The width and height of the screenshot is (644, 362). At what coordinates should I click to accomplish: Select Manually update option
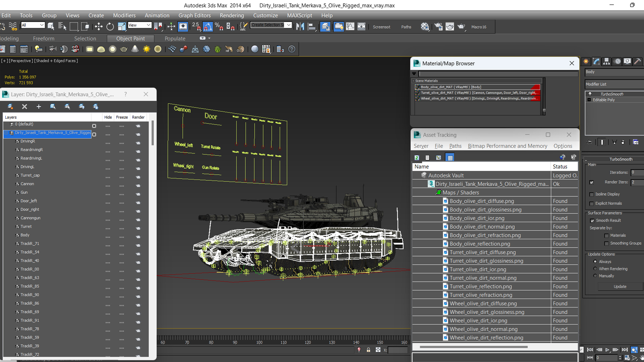coord(595,276)
